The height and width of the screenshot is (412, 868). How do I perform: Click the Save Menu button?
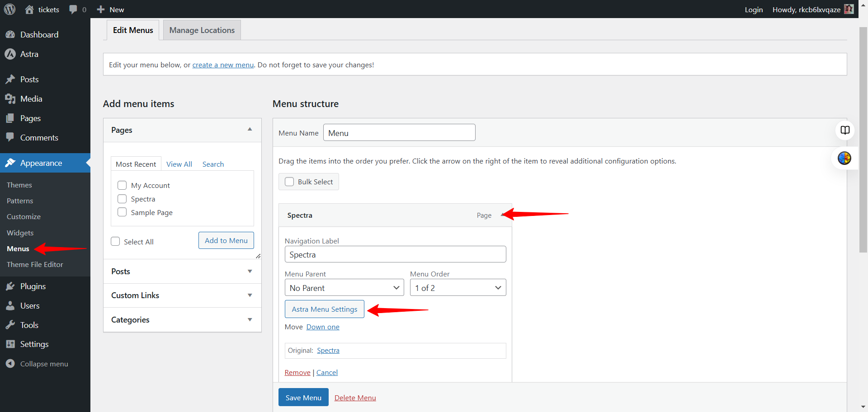click(303, 398)
